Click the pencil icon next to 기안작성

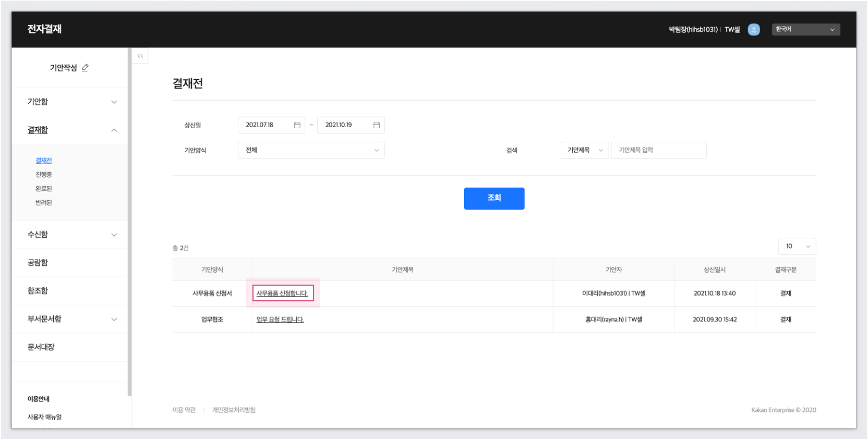point(85,68)
